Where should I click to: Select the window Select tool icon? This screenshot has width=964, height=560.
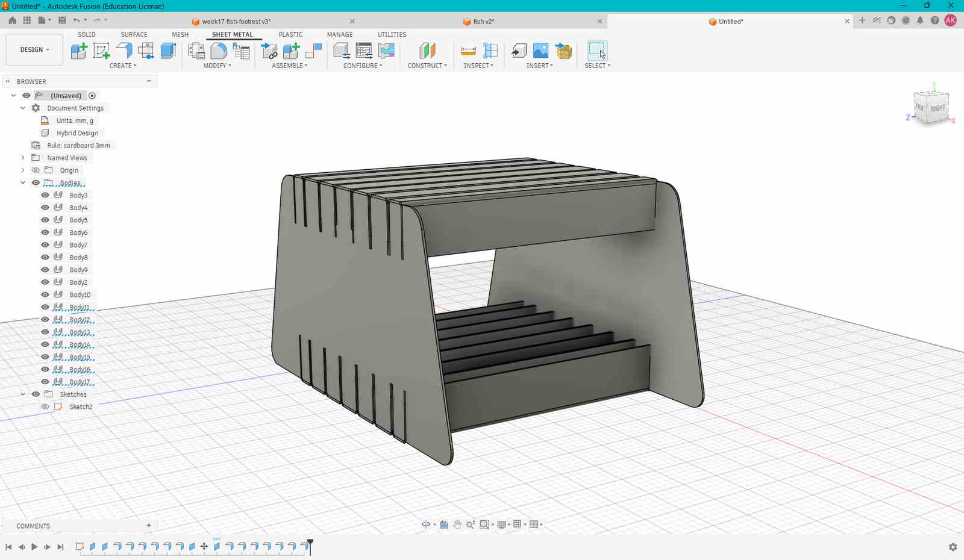tap(597, 51)
